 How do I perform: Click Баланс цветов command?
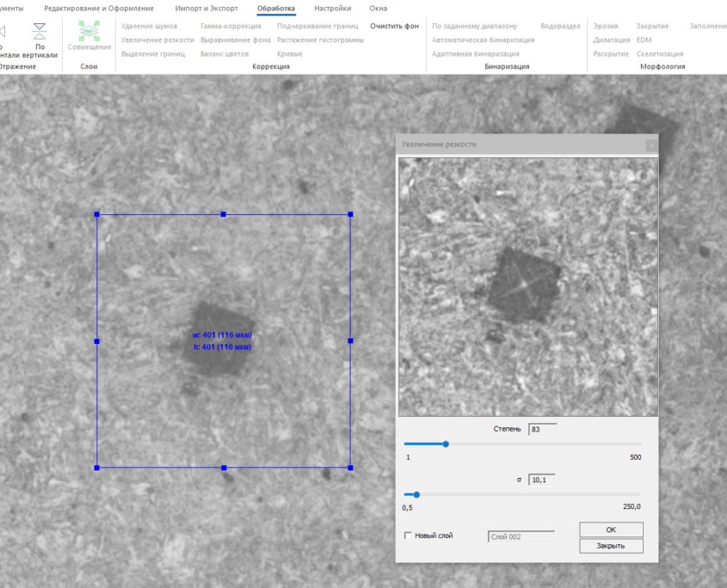point(225,54)
